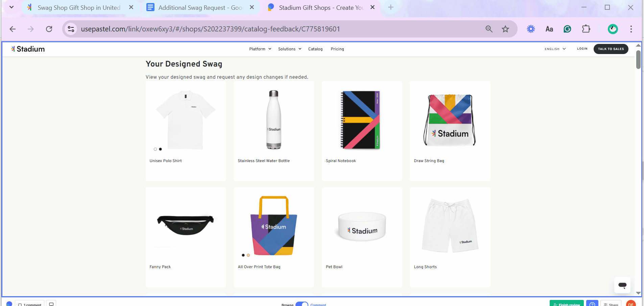Open Stainless Steel Water Bottle image

click(274, 120)
